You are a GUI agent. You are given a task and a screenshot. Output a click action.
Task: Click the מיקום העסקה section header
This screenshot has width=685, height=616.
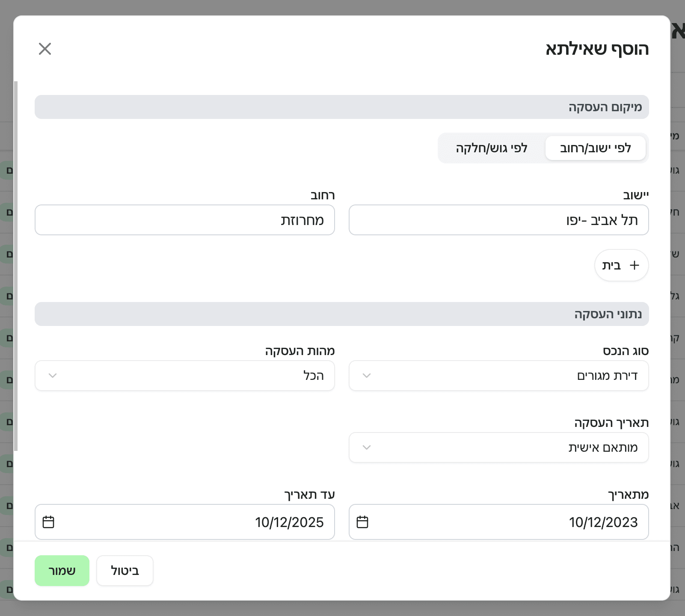[341, 107]
